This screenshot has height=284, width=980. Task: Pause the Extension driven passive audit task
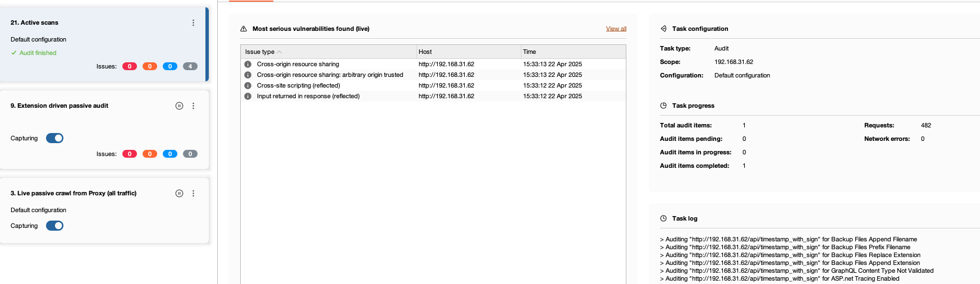179,106
